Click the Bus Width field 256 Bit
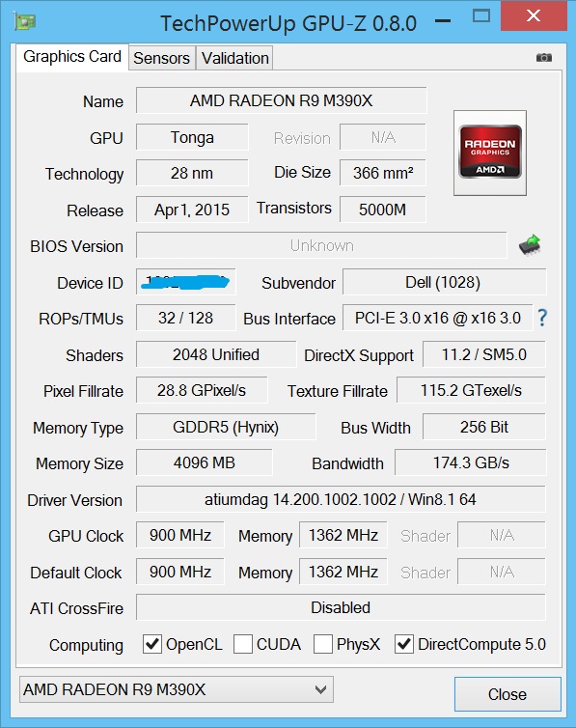This screenshot has height=728, width=576. [x=484, y=427]
